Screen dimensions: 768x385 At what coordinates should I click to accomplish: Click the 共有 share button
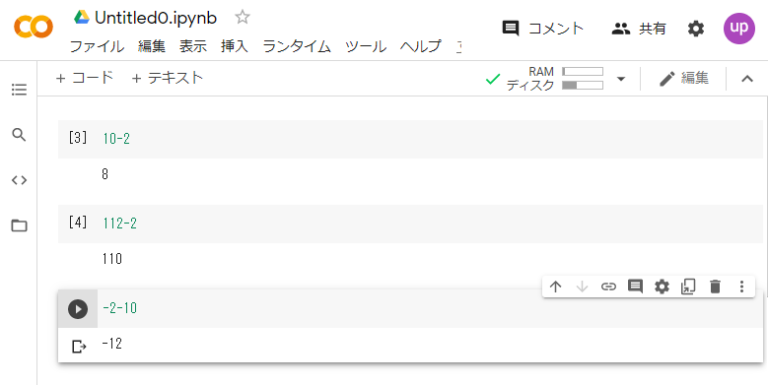tap(639, 28)
